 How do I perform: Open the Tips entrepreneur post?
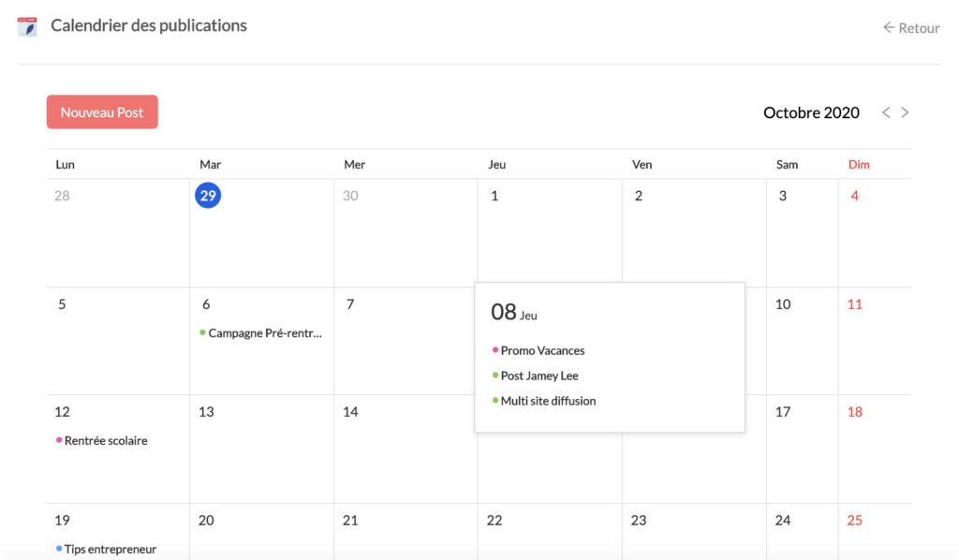point(110,550)
